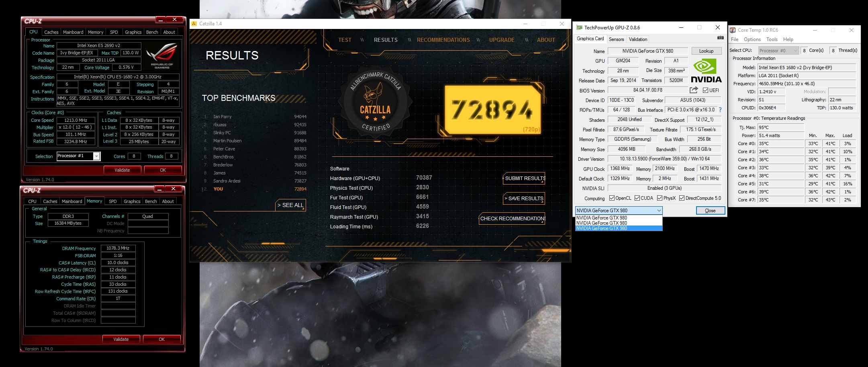
Task: Click the ROG logo in CPU-Z
Action: click(x=162, y=56)
